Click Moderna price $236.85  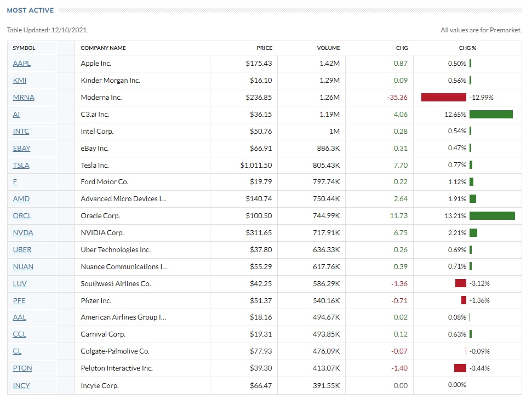point(259,98)
